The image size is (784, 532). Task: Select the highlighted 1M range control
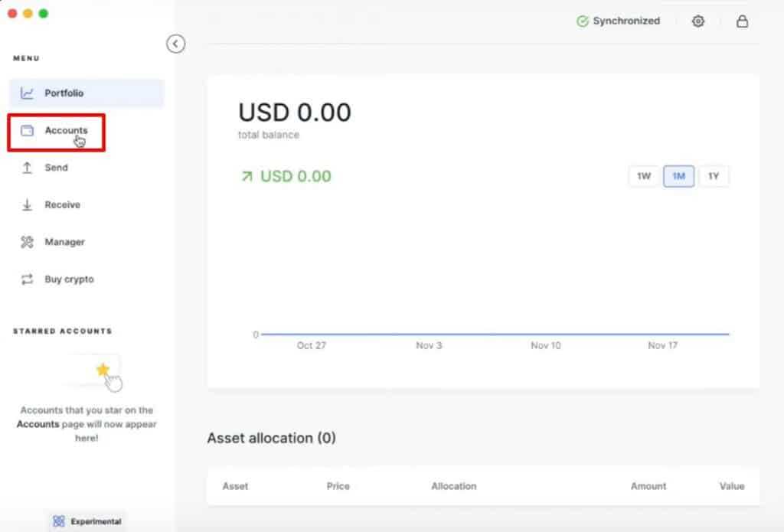678,176
